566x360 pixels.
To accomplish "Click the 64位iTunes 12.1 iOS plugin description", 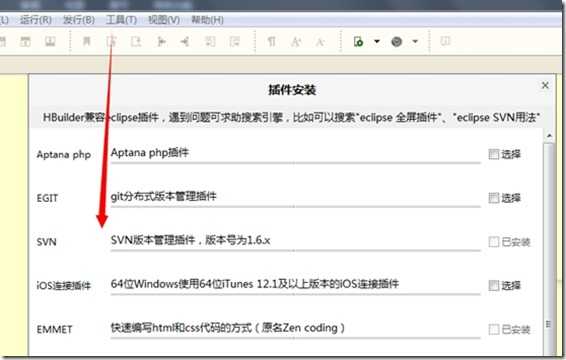I will pyautogui.click(x=254, y=284).
